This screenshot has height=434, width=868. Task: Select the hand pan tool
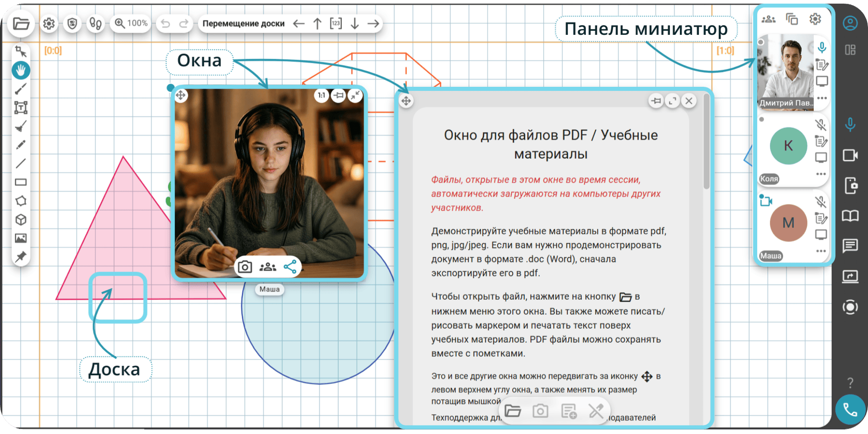(x=21, y=70)
